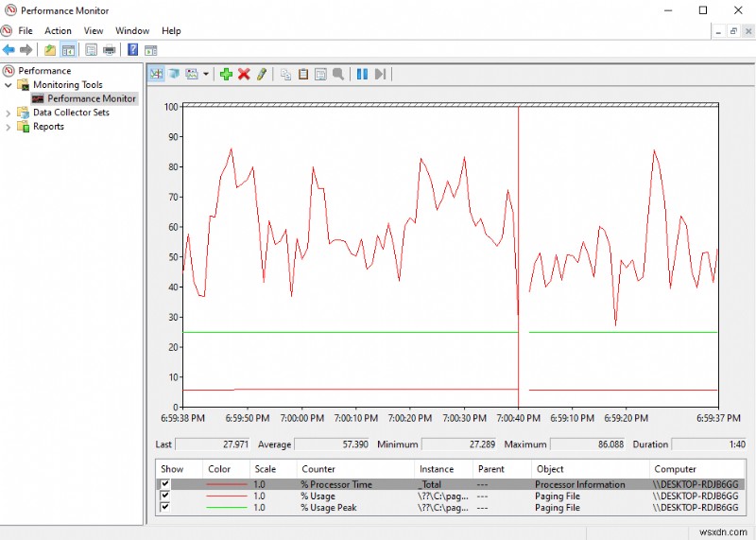Click the green Add counter plus icon
756x540 pixels.
(x=225, y=74)
